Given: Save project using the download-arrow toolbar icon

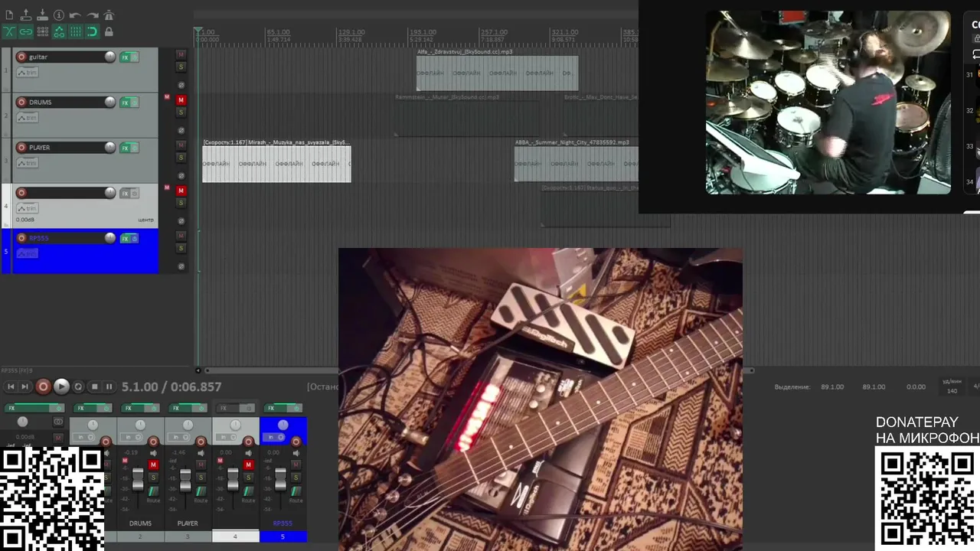Looking at the screenshot, I should (42, 15).
